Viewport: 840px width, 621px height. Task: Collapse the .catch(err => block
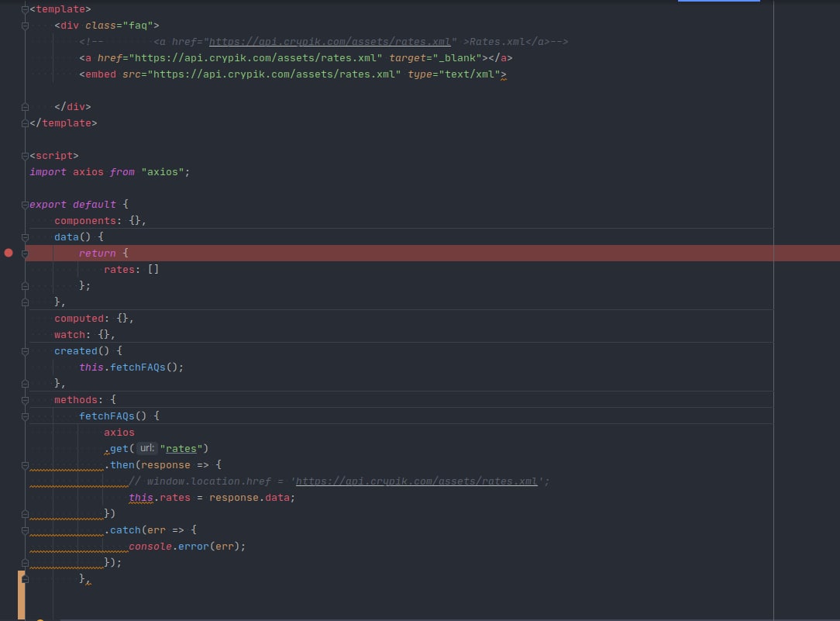tap(25, 530)
